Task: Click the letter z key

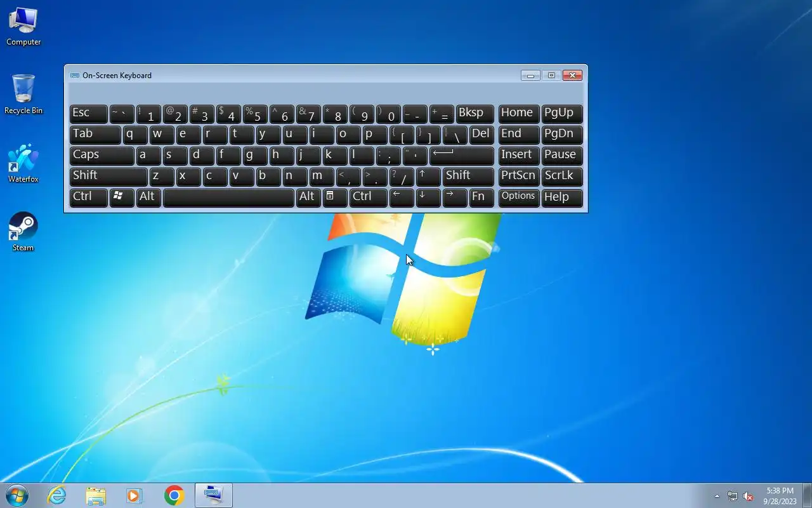Action: click(x=162, y=177)
